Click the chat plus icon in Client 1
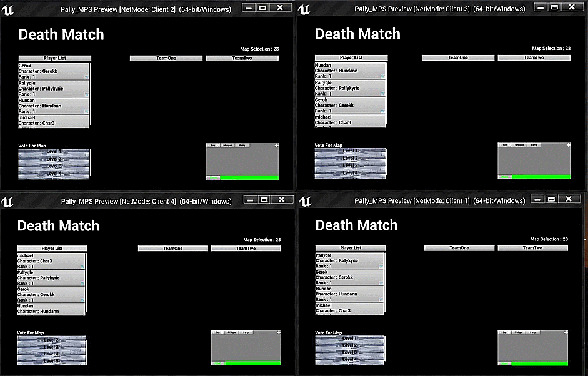The image size is (588, 376). (x=566, y=332)
